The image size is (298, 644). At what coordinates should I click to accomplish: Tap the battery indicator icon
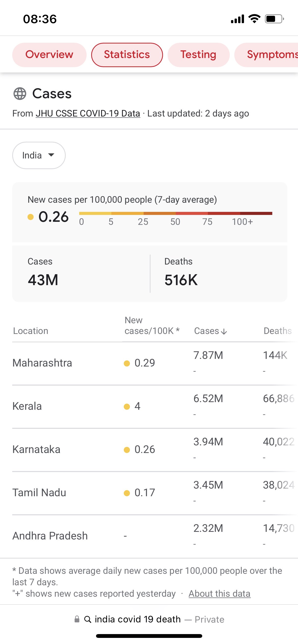point(274,19)
